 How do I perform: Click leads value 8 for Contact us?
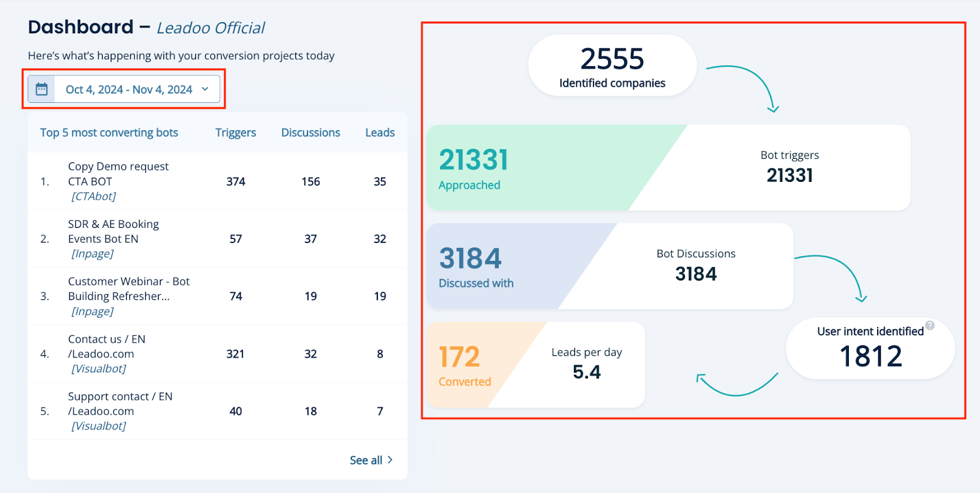pos(380,354)
